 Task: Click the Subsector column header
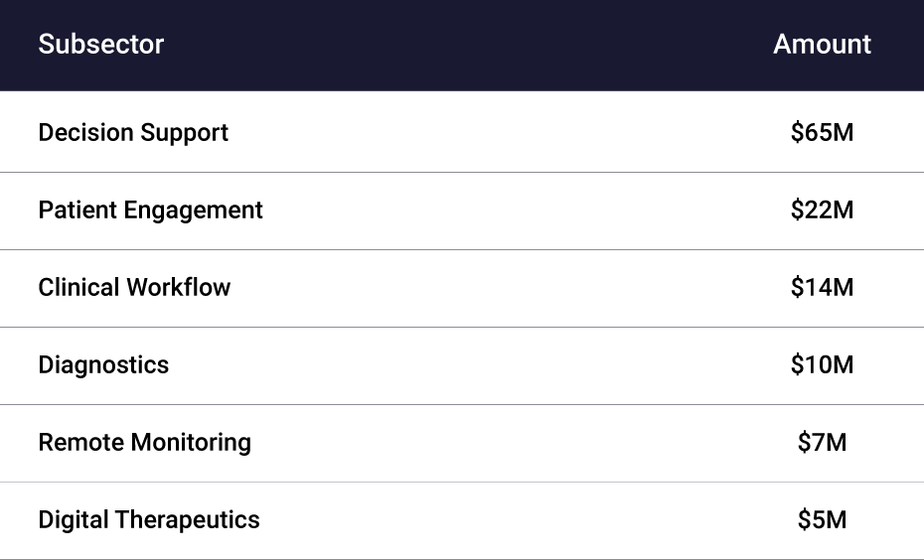tap(100, 45)
